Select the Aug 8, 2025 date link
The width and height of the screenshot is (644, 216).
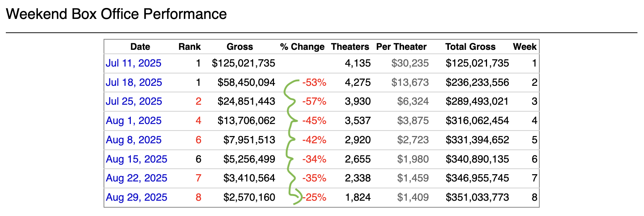click(133, 140)
